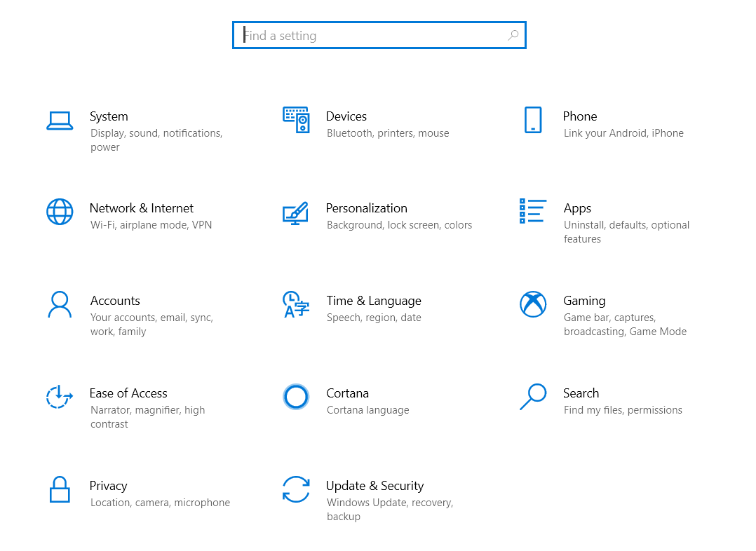Open the Search category title

pyautogui.click(x=581, y=393)
